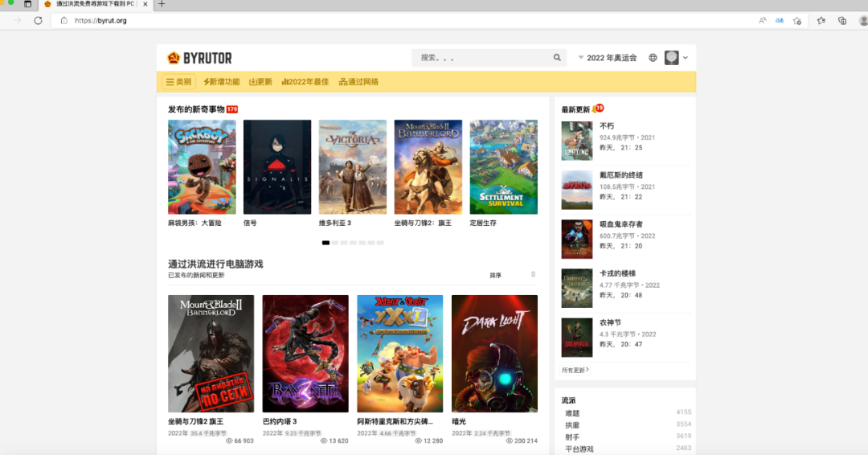
Task: Open the 2022年奥运会 dropdown
Action: coord(608,58)
